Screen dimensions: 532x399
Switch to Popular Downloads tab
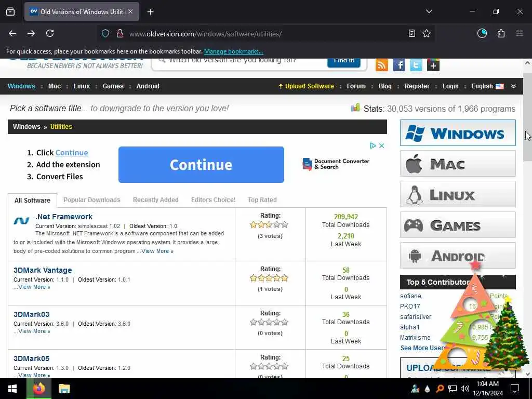[92, 200]
